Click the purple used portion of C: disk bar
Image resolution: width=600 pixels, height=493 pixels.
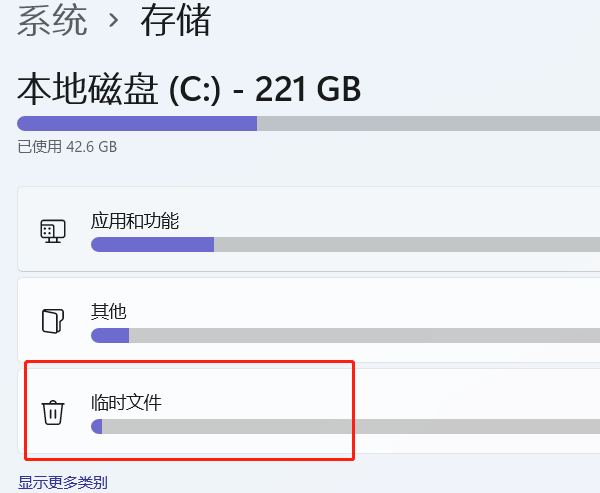pyautogui.click(x=137, y=124)
